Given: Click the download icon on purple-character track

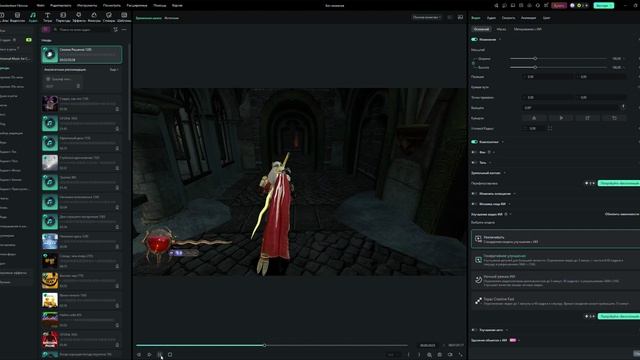Looking at the screenshot, I should click(x=117, y=109).
